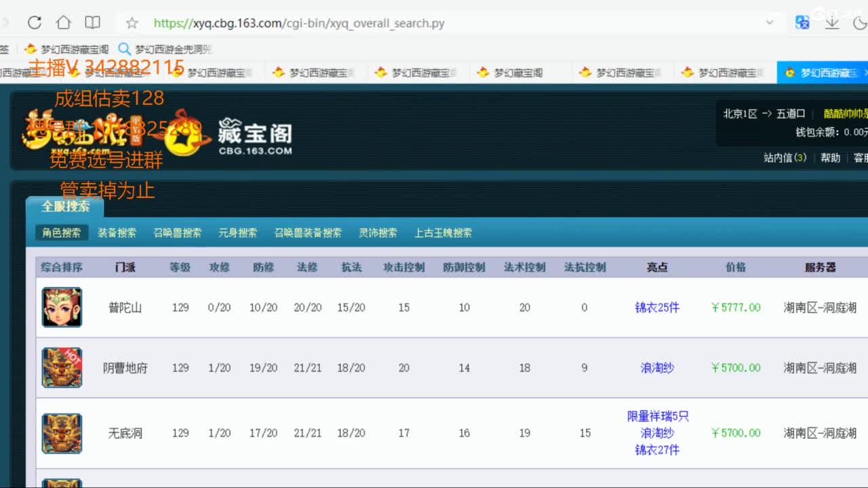Open the 阴曹地府 HOT character avatar
The width and height of the screenshot is (868, 488).
(x=62, y=367)
